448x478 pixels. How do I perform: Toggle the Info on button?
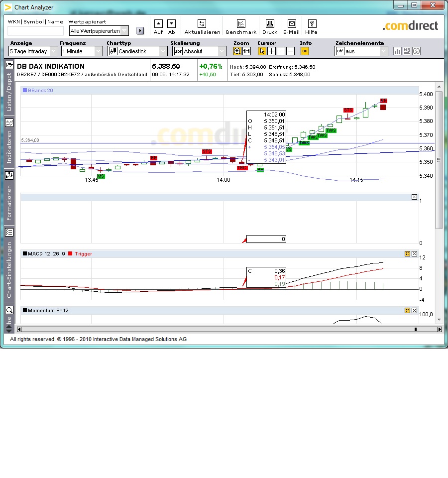(305, 51)
